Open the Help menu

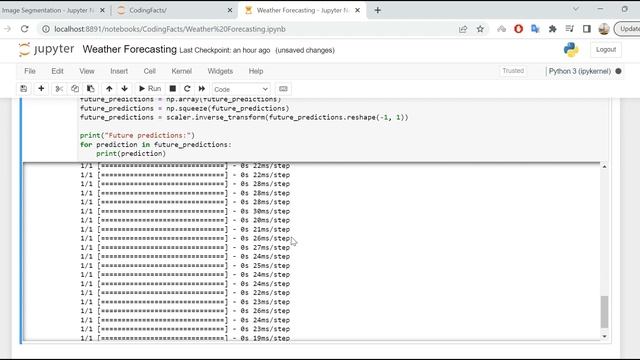(x=256, y=71)
